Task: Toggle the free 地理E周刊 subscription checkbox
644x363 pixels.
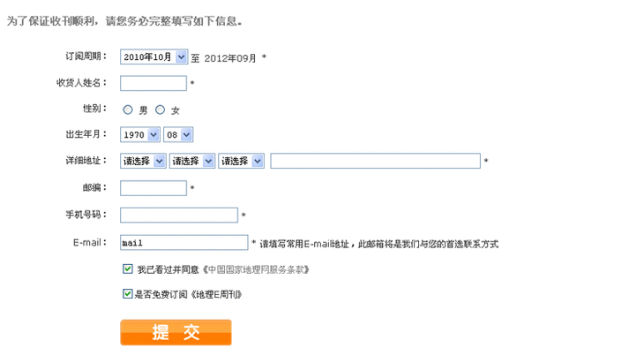Action: point(128,294)
